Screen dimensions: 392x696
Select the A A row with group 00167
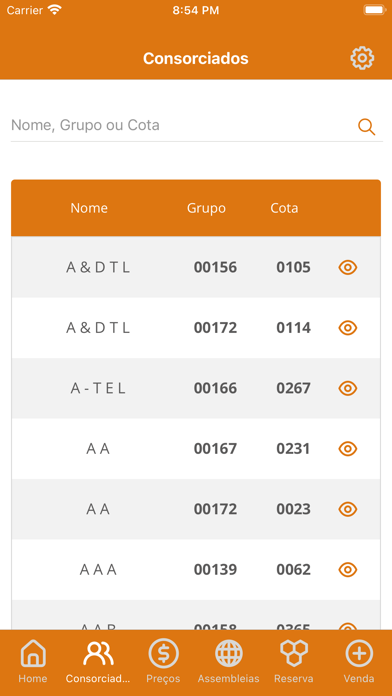pyautogui.click(x=196, y=449)
